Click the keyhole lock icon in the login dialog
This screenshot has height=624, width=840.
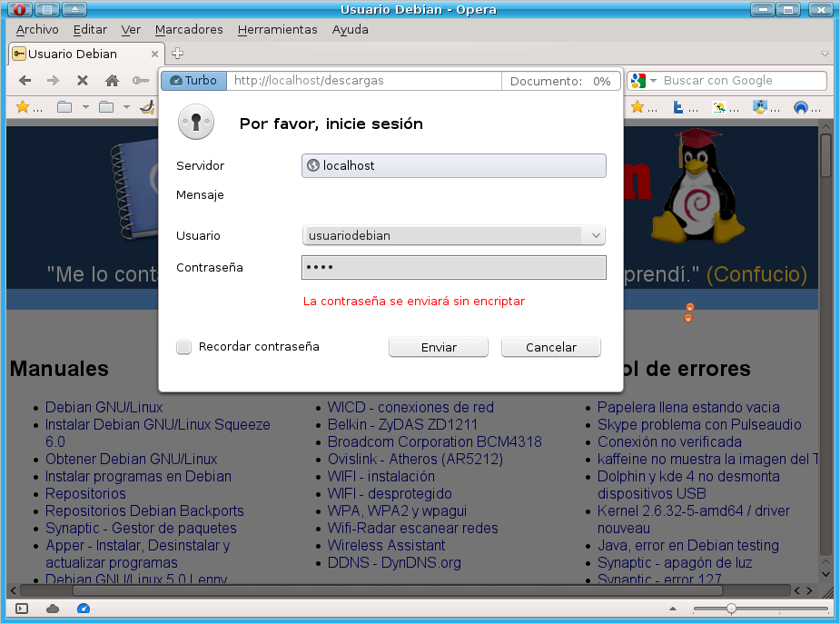(x=196, y=122)
